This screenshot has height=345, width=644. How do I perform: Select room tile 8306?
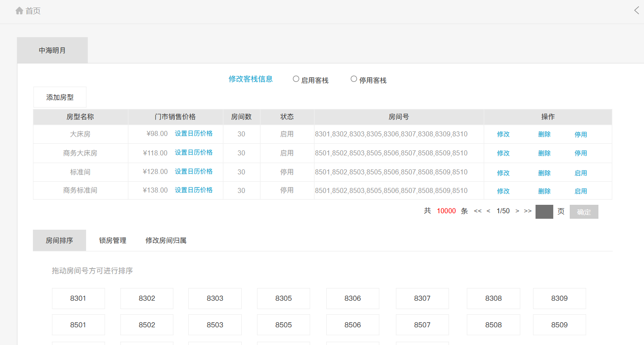(353, 299)
